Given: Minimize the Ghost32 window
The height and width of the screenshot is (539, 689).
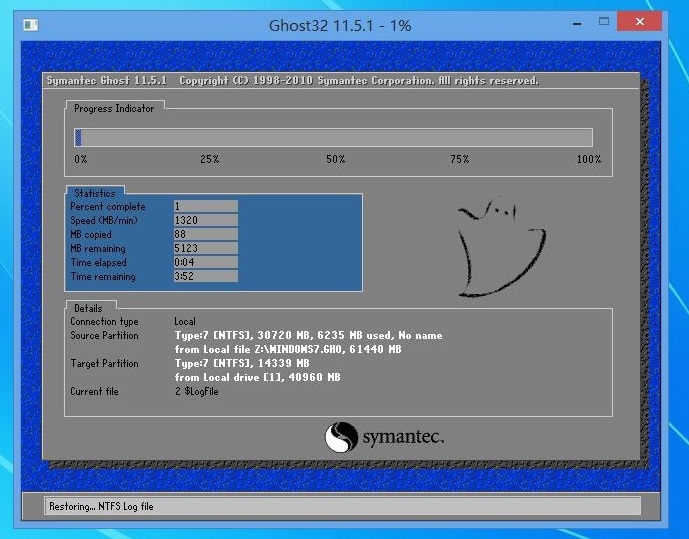Looking at the screenshot, I should pyautogui.click(x=577, y=23).
